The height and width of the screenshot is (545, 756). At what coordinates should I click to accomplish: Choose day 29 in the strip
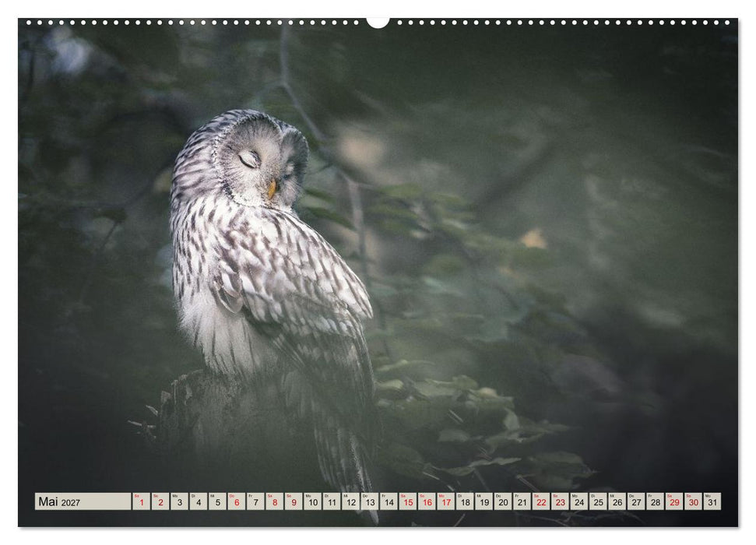click(674, 501)
